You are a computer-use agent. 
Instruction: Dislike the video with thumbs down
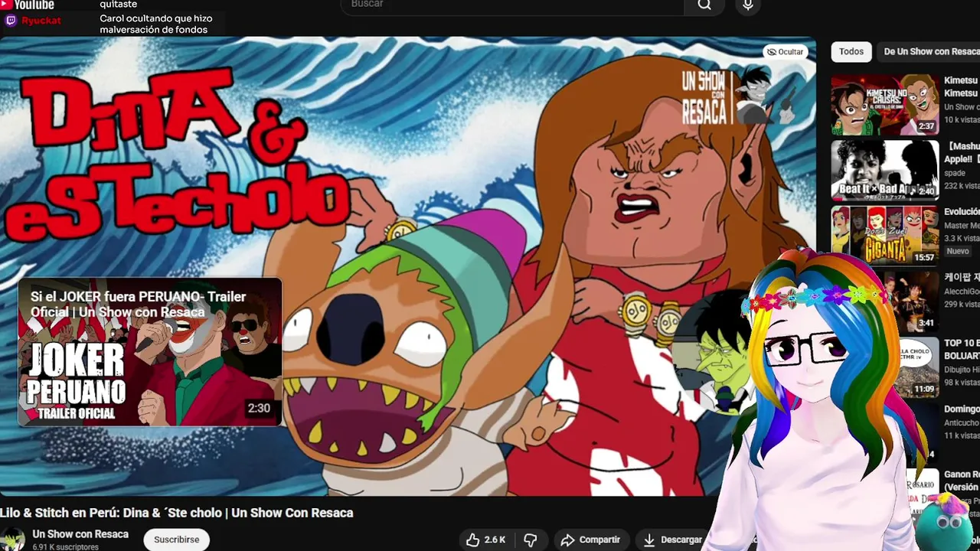pyautogui.click(x=531, y=540)
